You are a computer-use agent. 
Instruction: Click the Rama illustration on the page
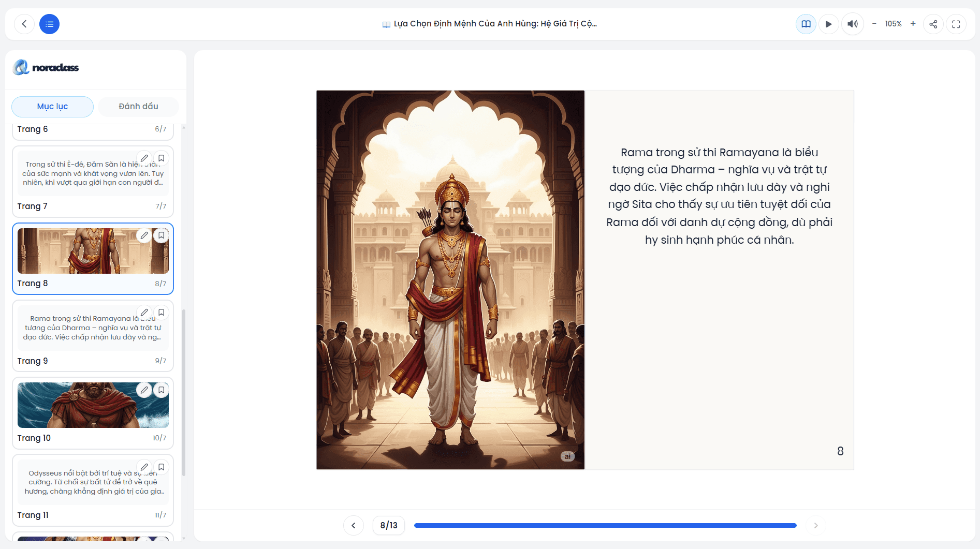[x=450, y=280]
